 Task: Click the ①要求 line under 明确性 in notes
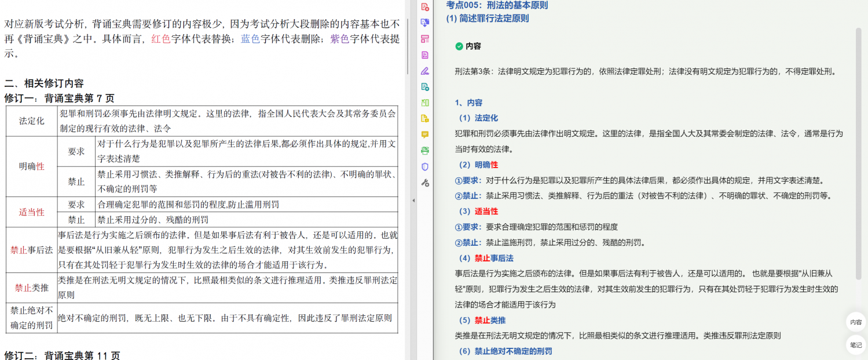click(639, 180)
